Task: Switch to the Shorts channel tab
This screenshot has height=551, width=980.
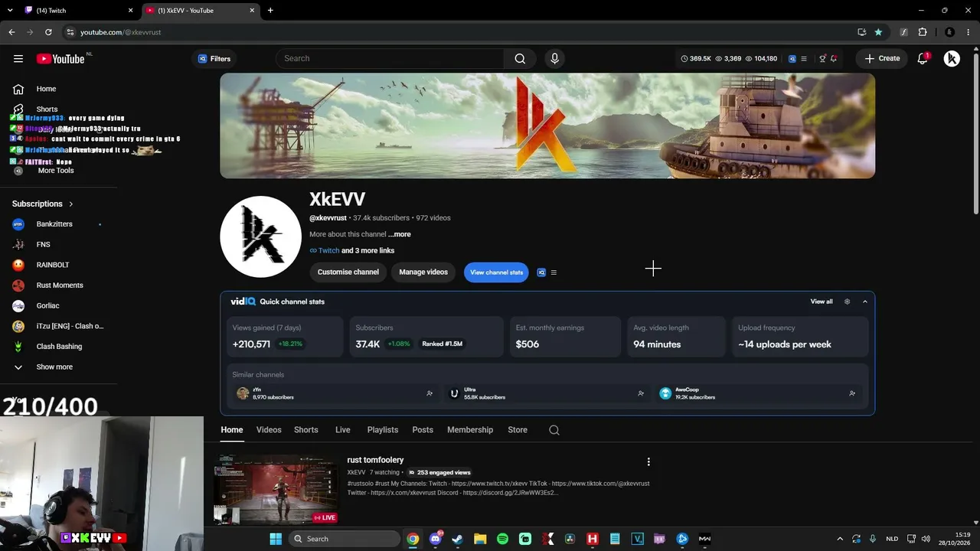Action: point(306,430)
